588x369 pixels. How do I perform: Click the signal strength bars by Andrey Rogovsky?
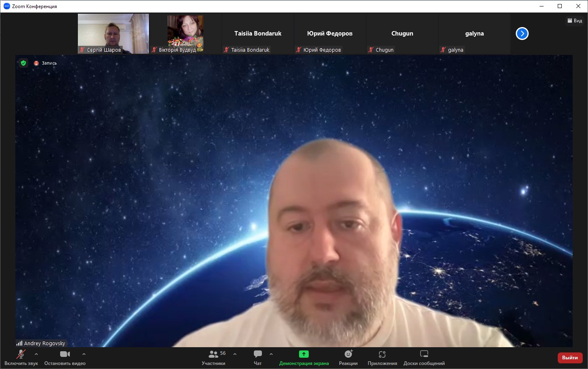click(x=19, y=343)
